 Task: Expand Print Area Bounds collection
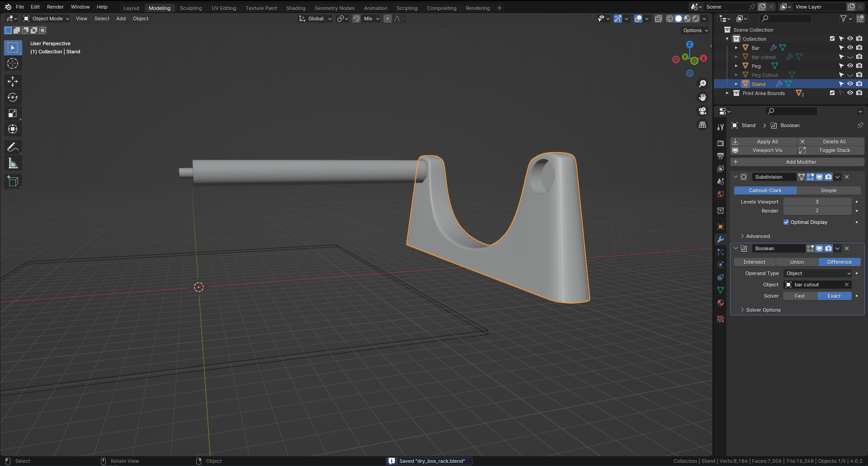pos(727,93)
